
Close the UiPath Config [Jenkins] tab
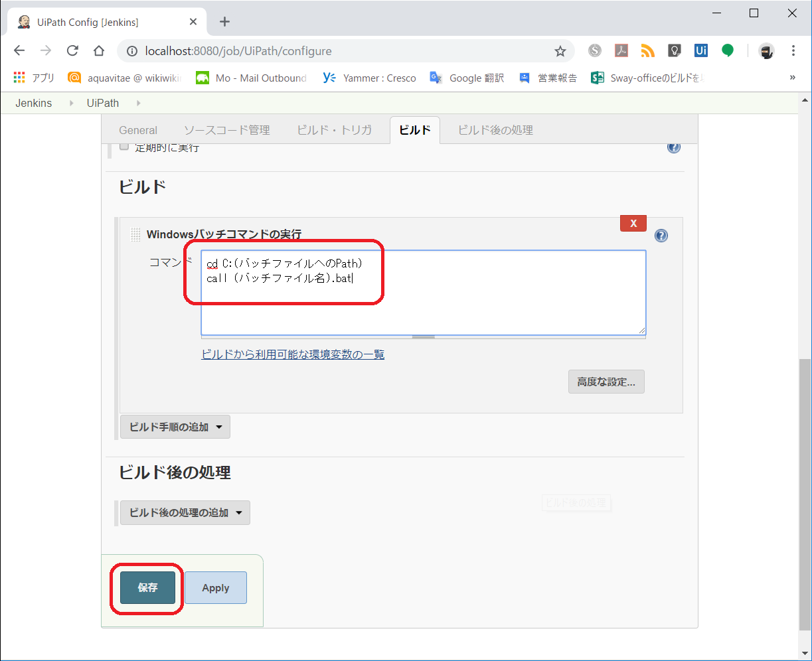[x=193, y=22]
